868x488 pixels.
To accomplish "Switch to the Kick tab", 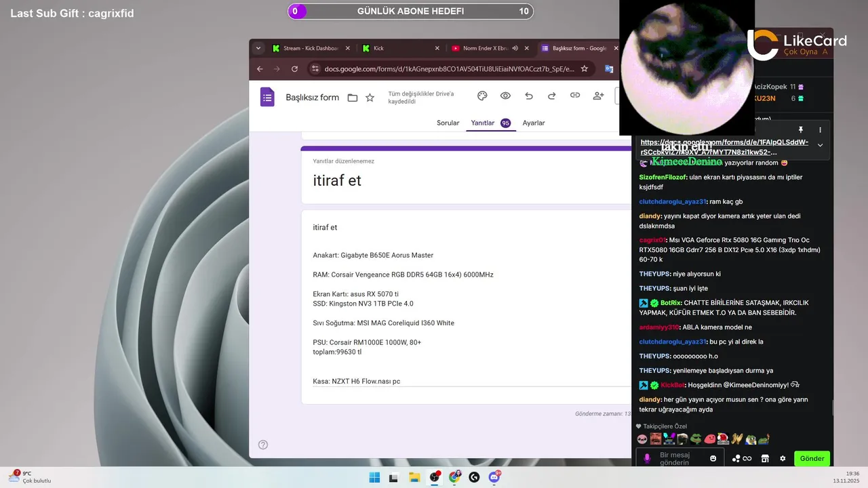I will click(x=400, y=48).
